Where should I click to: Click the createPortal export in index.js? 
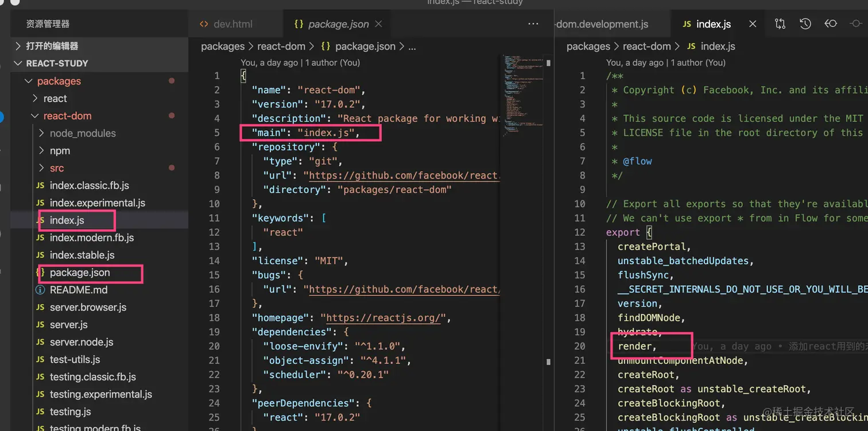654,247
